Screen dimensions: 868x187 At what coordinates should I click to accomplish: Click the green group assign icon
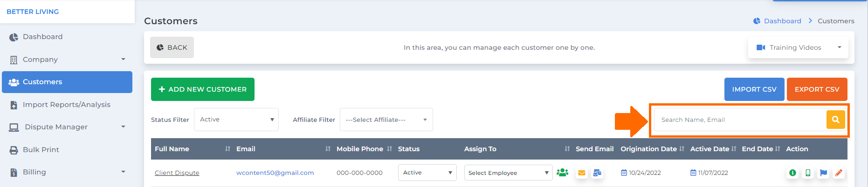(x=563, y=173)
